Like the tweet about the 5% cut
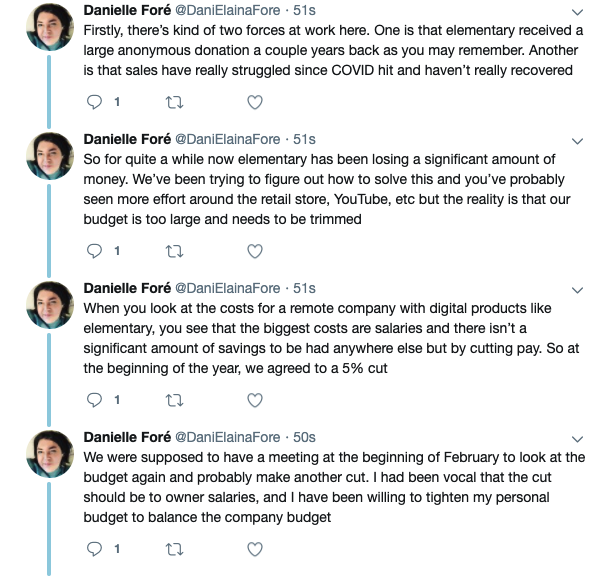The image size is (616, 576). 255,400
